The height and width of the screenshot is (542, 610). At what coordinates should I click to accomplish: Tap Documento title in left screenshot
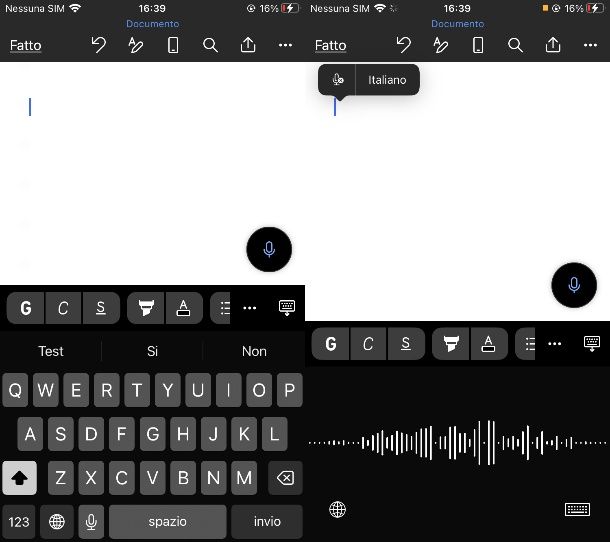(x=152, y=24)
